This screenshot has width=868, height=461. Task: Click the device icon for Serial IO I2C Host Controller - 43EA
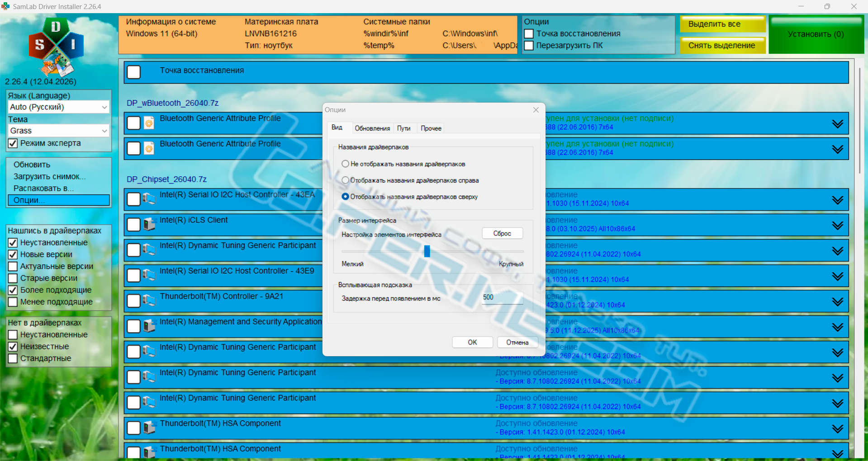(x=149, y=198)
